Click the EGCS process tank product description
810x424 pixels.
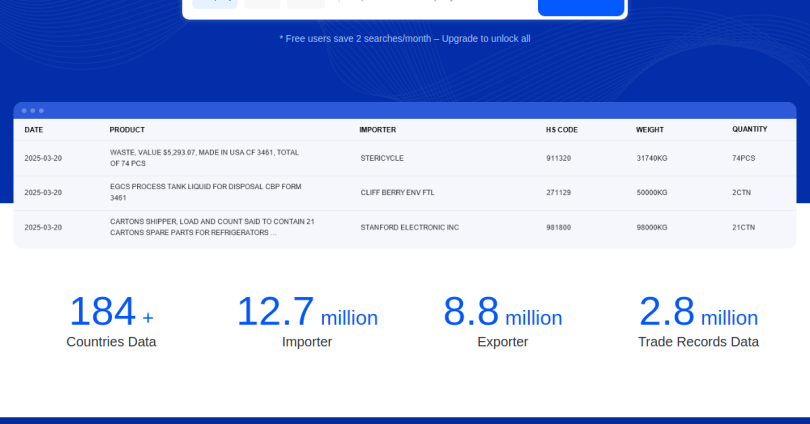pyautogui.click(x=205, y=192)
